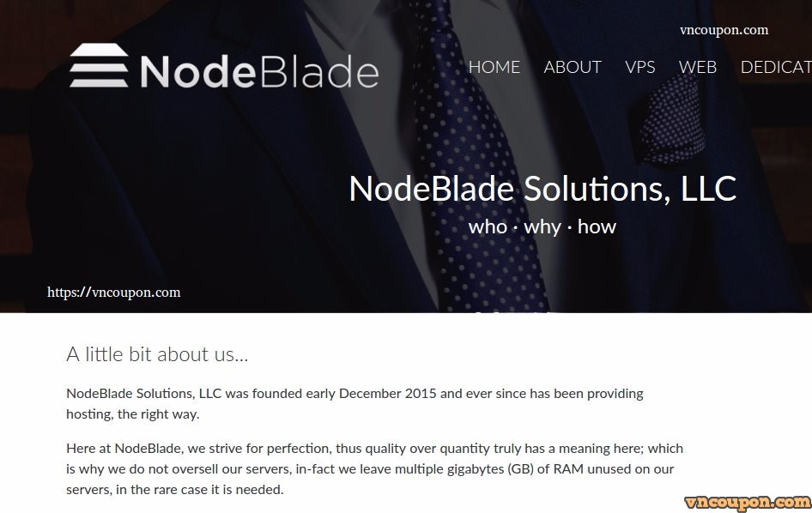Open the HOME navigation item

(x=494, y=67)
